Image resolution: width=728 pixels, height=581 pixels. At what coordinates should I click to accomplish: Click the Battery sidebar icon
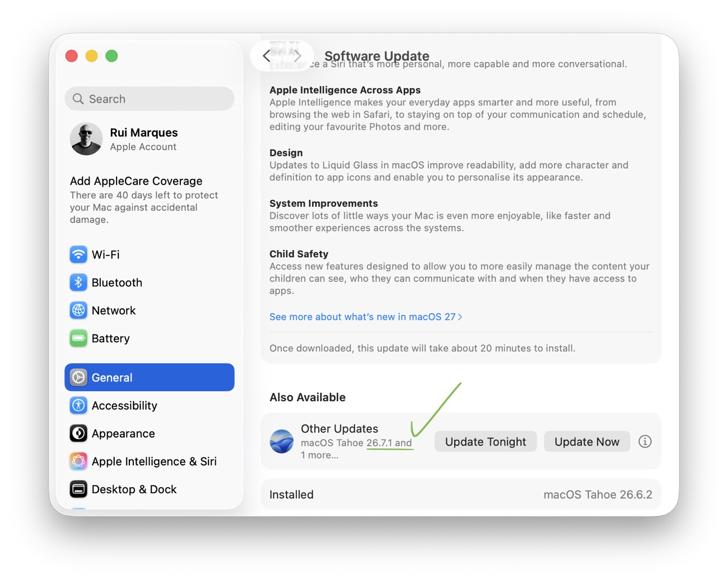coord(78,338)
